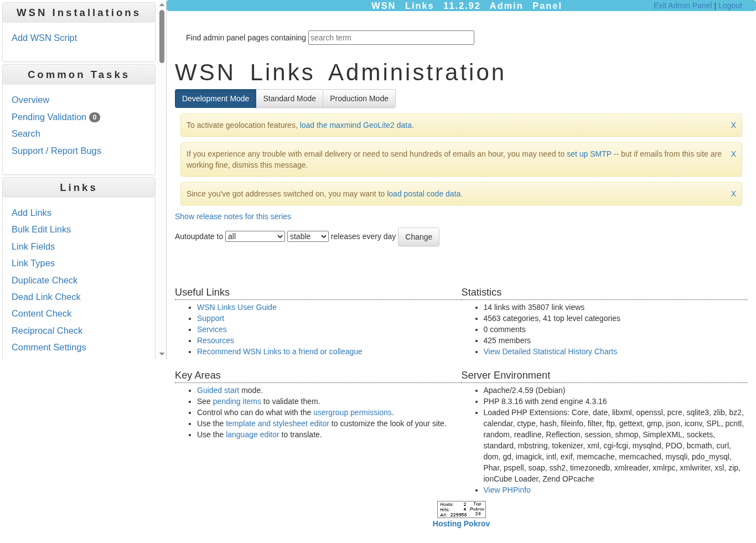The image size is (756, 543).
Task: Click 'PHP 8.3.16 with zend engine' text
Action: click(545, 401)
